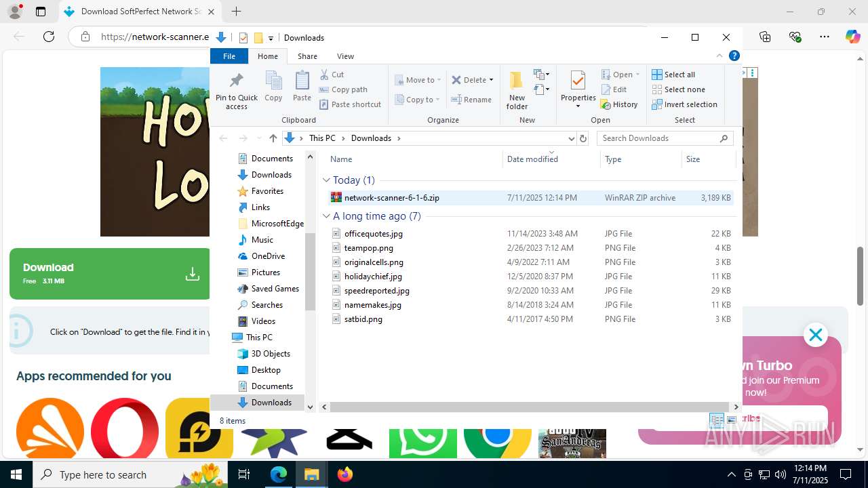Open the Move to dropdown
This screenshot has height=488, width=868.
point(418,80)
